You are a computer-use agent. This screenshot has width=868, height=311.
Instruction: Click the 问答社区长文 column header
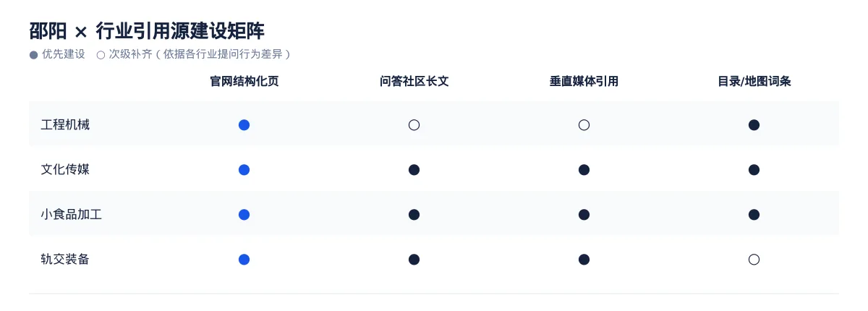point(414,82)
